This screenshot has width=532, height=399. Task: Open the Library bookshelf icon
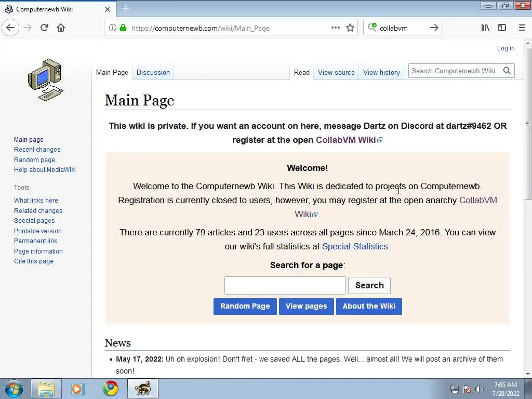click(485, 28)
